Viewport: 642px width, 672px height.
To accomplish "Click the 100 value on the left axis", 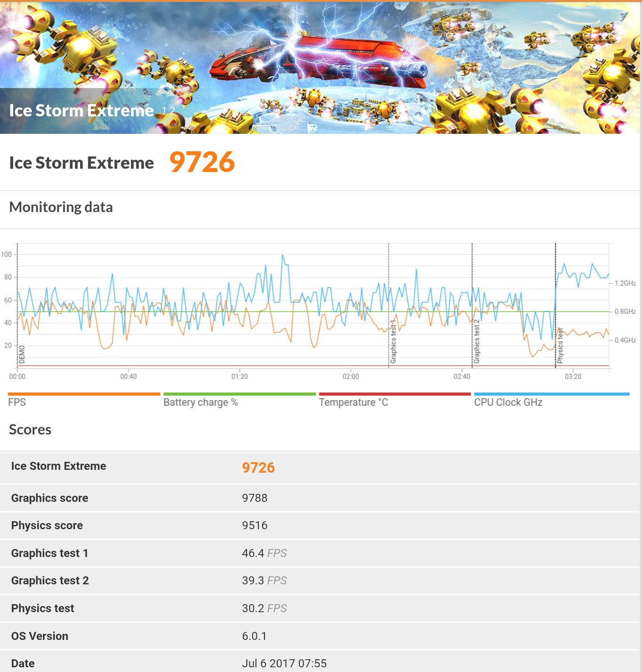I will tap(6, 254).
